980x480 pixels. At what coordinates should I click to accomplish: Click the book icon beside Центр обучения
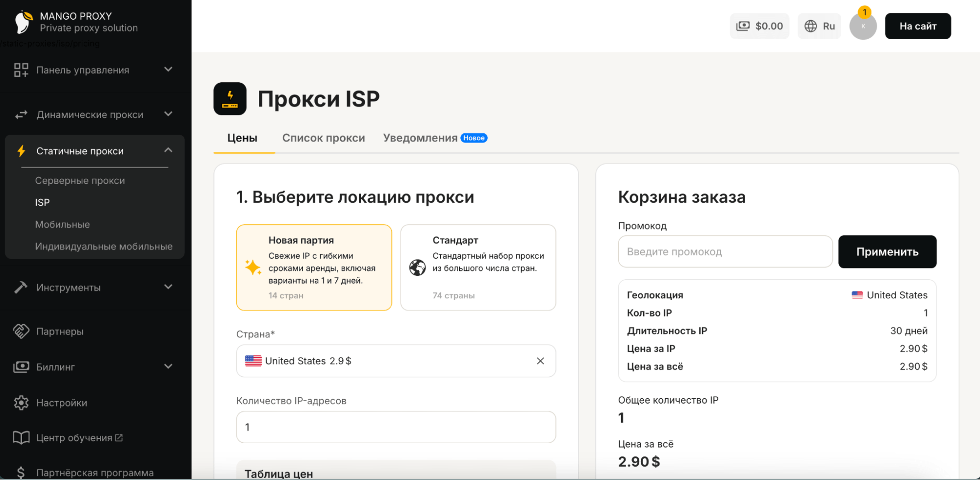click(x=21, y=437)
